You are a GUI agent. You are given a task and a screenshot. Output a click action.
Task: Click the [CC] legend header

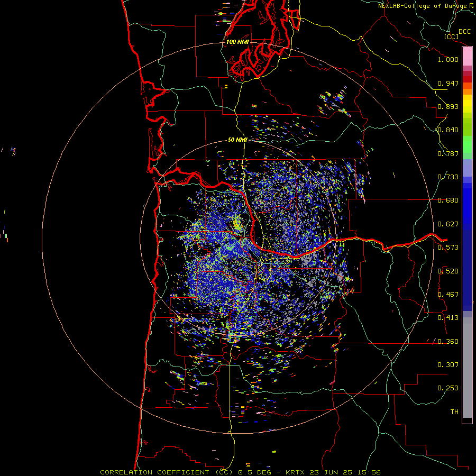451,36
